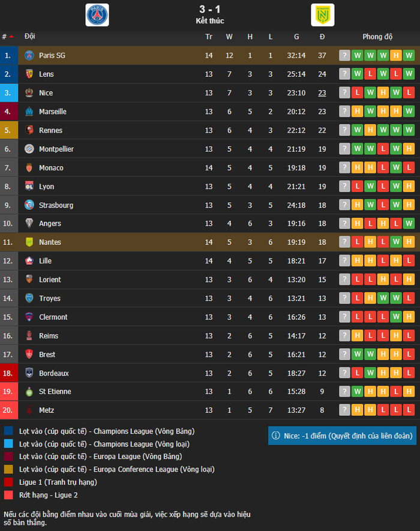Click the Monaco club crest
This screenshot has width=420, height=531.
point(29,167)
